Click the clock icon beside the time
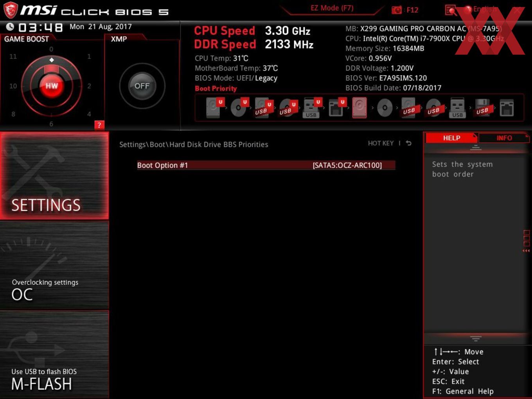Image resolution: width=532 pixels, height=399 pixels. (10, 27)
